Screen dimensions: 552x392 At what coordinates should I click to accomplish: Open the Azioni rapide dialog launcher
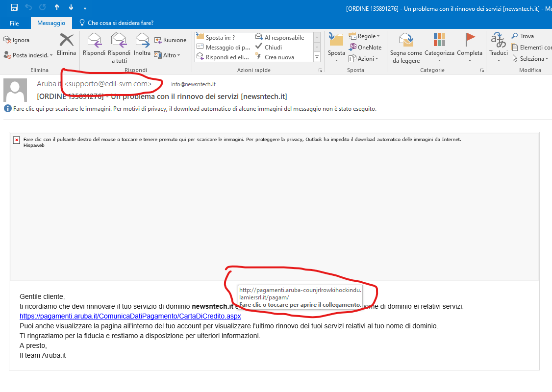tap(320, 71)
